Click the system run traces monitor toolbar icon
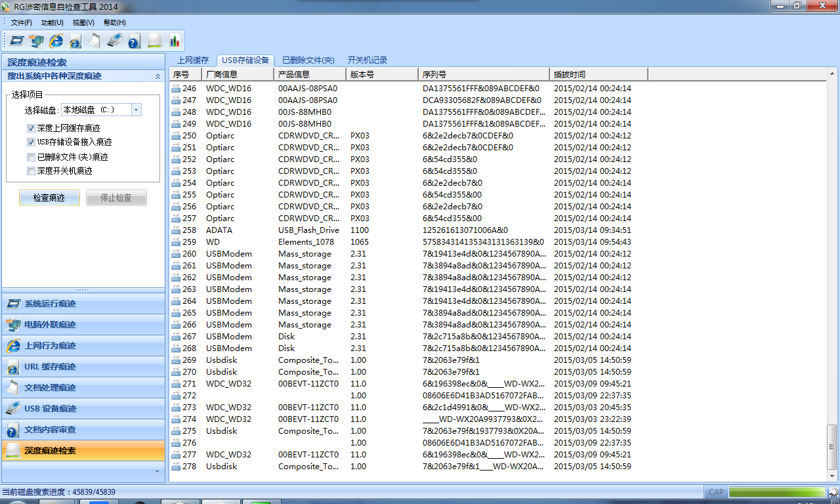Image resolution: width=840 pixels, height=504 pixels. coord(16,41)
